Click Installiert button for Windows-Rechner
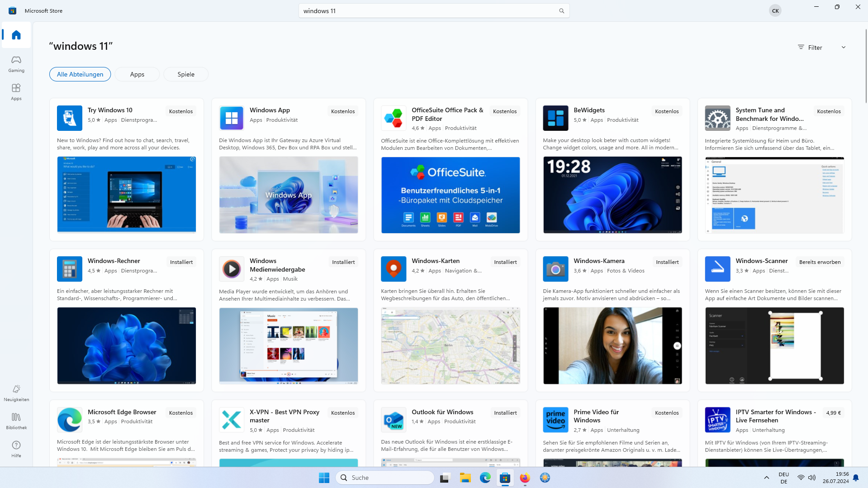This screenshot has width=868, height=488. pos(181,262)
